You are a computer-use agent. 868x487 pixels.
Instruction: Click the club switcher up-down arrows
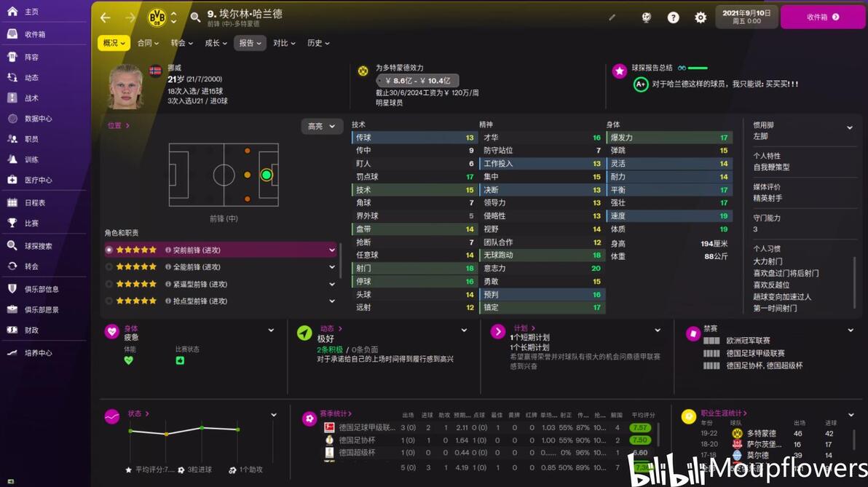(x=174, y=17)
